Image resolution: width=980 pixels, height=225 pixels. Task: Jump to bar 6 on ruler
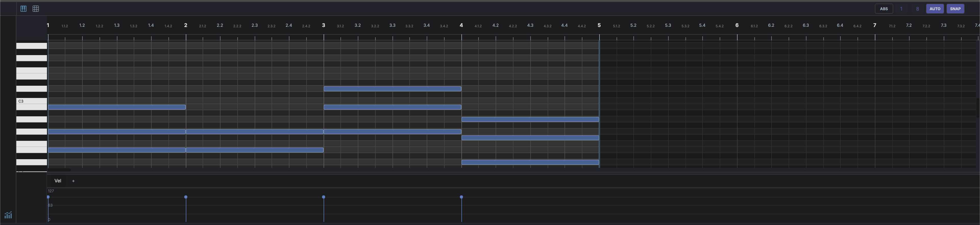737,25
